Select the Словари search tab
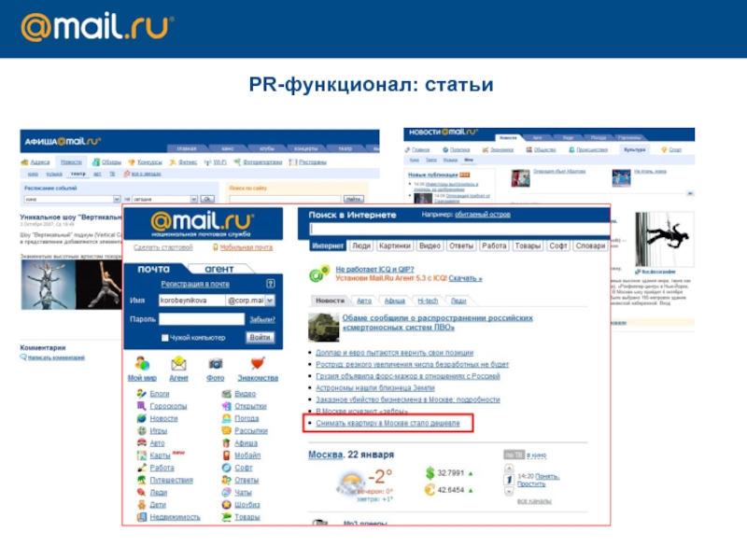This screenshot has width=747, height=560. pyautogui.click(x=590, y=245)
